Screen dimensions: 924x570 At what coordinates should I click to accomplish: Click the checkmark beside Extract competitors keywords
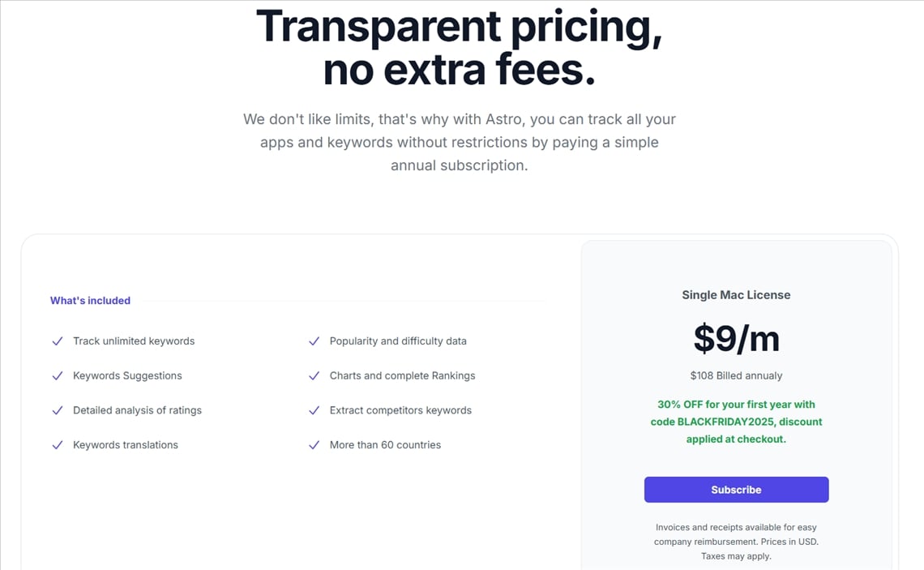pos(314,410)
